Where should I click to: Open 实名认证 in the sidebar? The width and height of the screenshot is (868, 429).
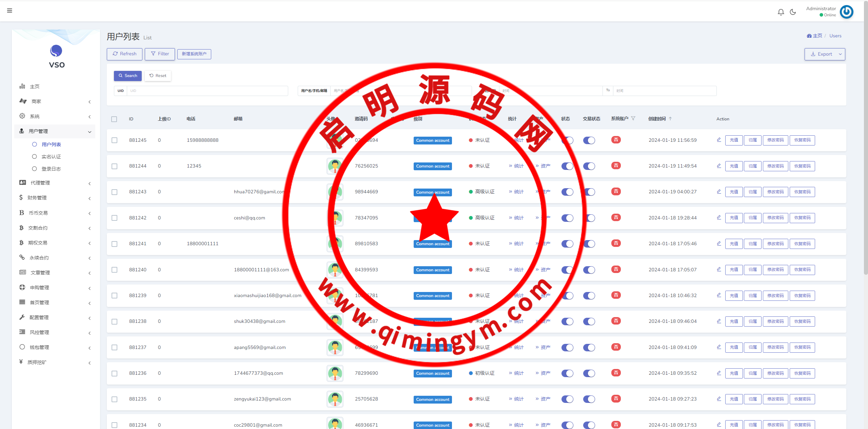51,157
